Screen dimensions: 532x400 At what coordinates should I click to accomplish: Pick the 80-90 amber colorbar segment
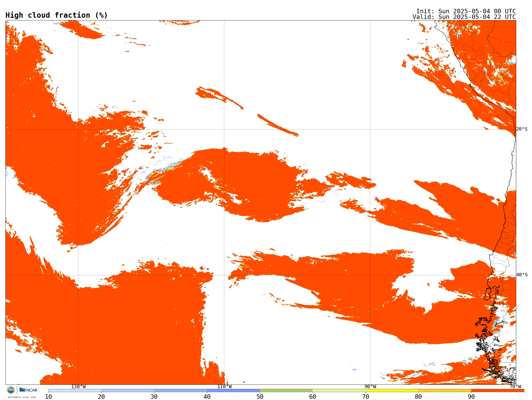click(445, 391)
